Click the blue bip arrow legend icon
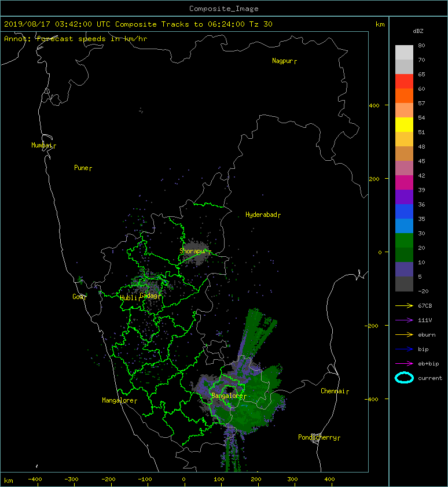448x487 pixels. pos(404,349)
